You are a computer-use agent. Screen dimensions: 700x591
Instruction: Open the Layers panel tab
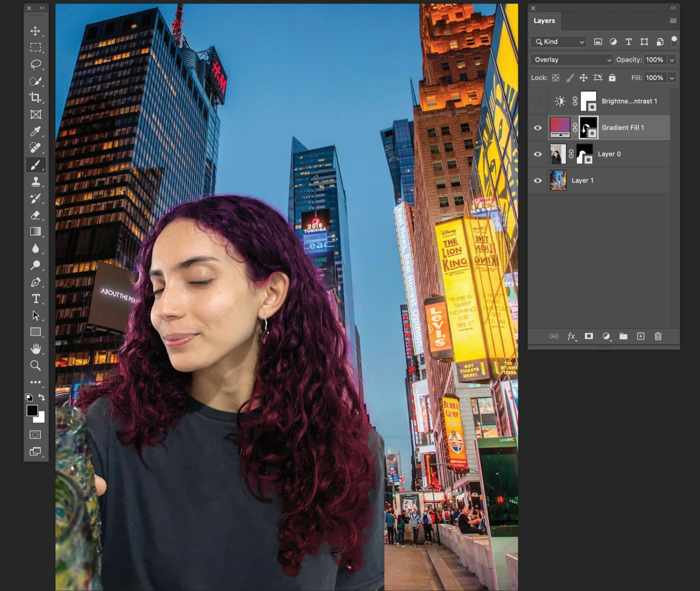(544, 21)
